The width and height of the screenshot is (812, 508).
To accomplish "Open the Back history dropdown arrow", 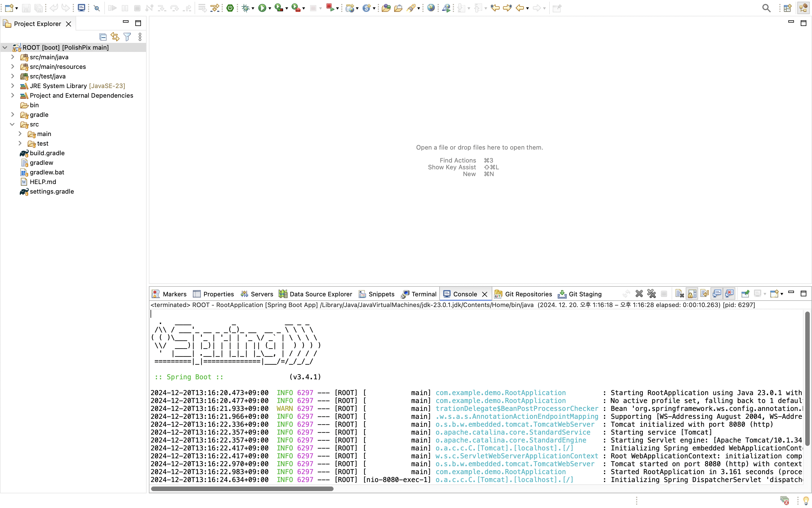I will [528, 8].
